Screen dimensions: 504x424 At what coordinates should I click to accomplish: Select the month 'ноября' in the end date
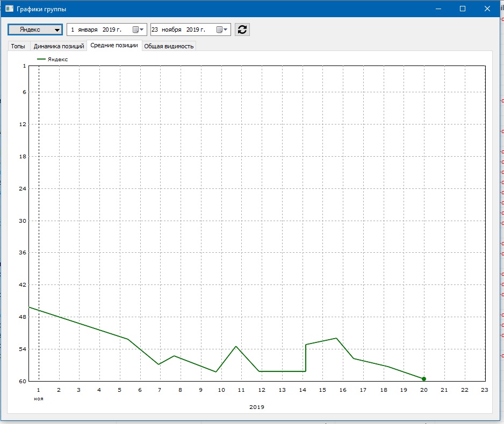(x=171, y=30)
